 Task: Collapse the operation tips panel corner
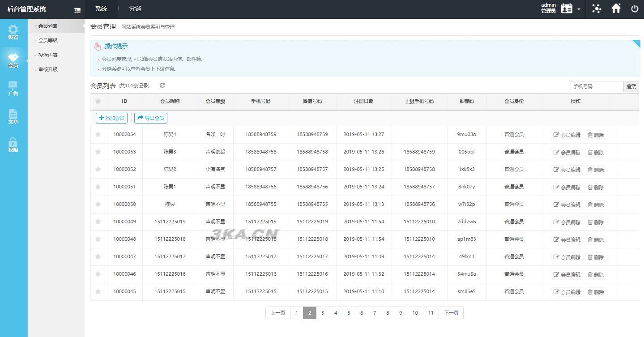(x=636, y=43)
